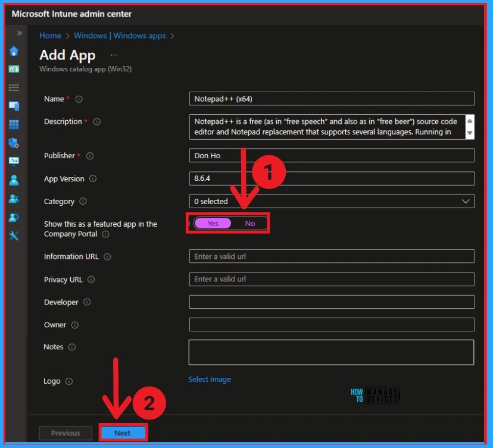Show info tooltip for Privacy URL
The width and height of the screenshot is (493, 448).
click(x=91, y=279)
